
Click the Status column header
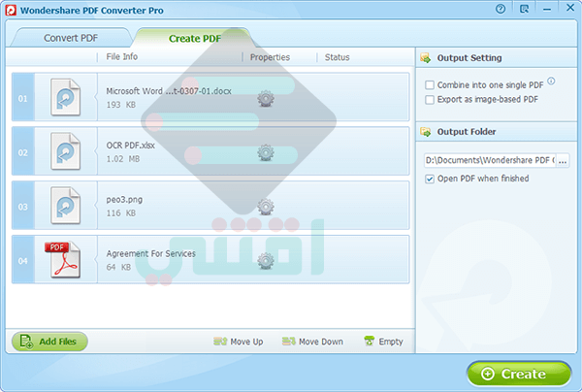tap(337, 57)
